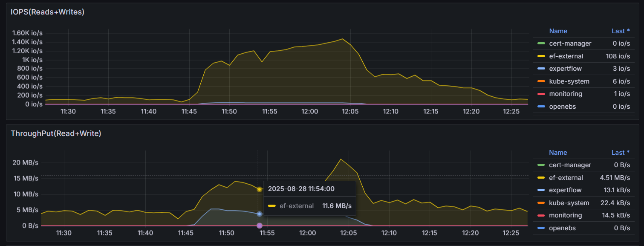The width and height of the screenshot is (644, 246).
Task: Sort the IOPS legend by the Last column
Action: (621, 31)
